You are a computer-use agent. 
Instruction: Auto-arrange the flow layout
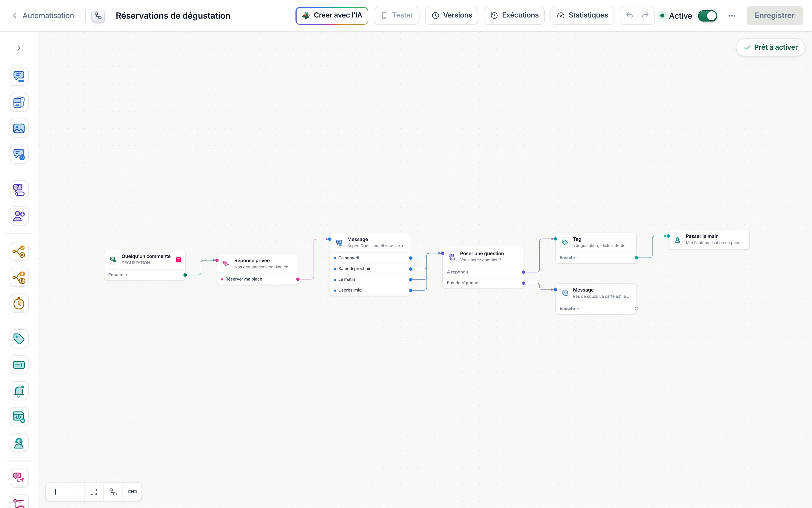(113, 492)
